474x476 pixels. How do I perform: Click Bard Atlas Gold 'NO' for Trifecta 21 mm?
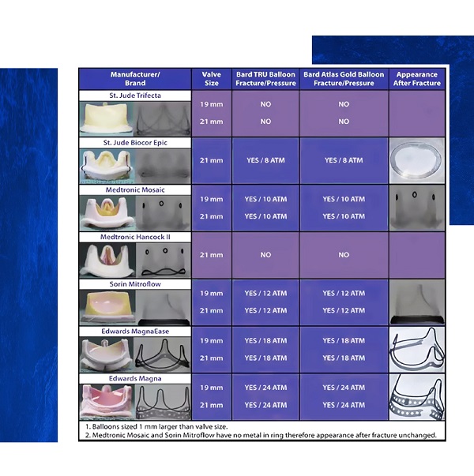(344, 122)
